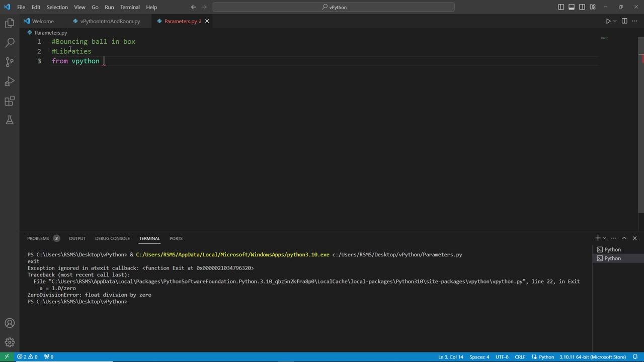Open run options dropdown beside play button
Screen dimensions: 644x362
point(615,21)
